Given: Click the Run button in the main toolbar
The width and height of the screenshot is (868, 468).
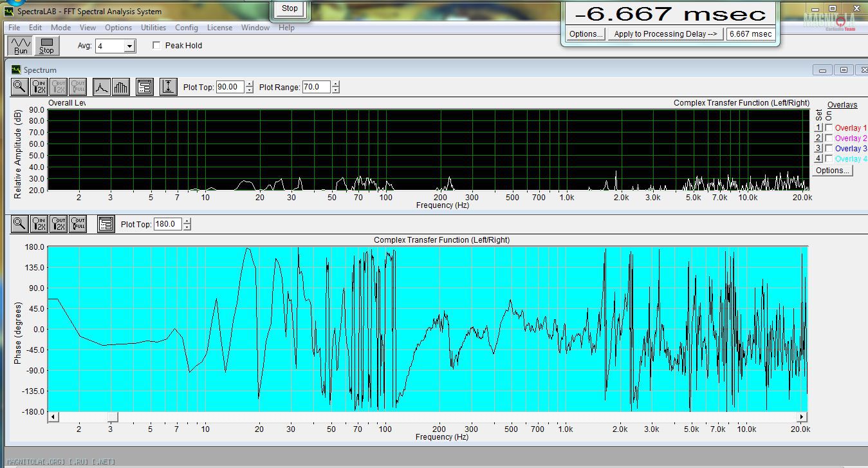Looking at the screenshot, I should pyautogui.click(x=21, y=46).
